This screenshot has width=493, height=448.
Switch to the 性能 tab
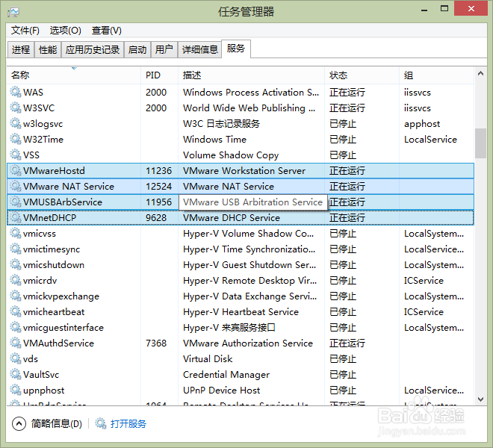pyautogui.click(x=48, y=50)
